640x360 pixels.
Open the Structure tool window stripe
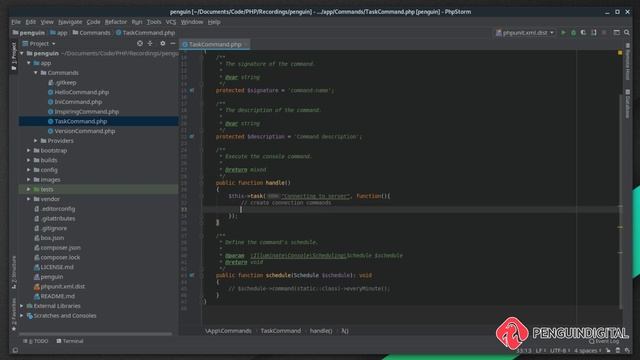coord(13,273)
